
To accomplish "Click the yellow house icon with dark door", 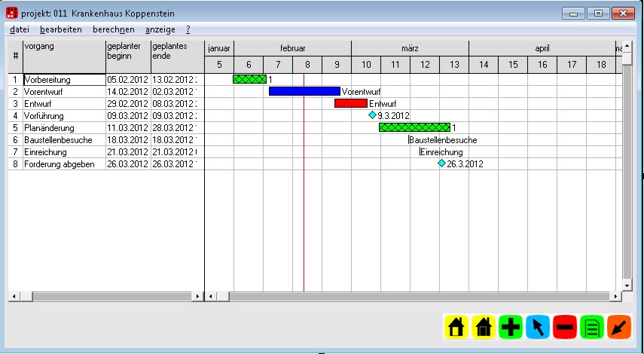I will click(484, 327).
